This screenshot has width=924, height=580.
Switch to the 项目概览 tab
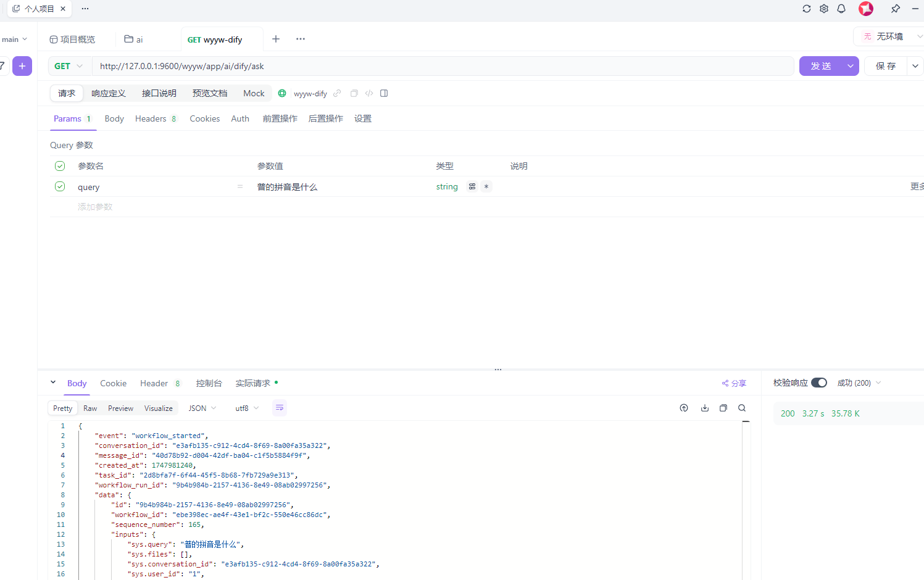tap(72, 39)
